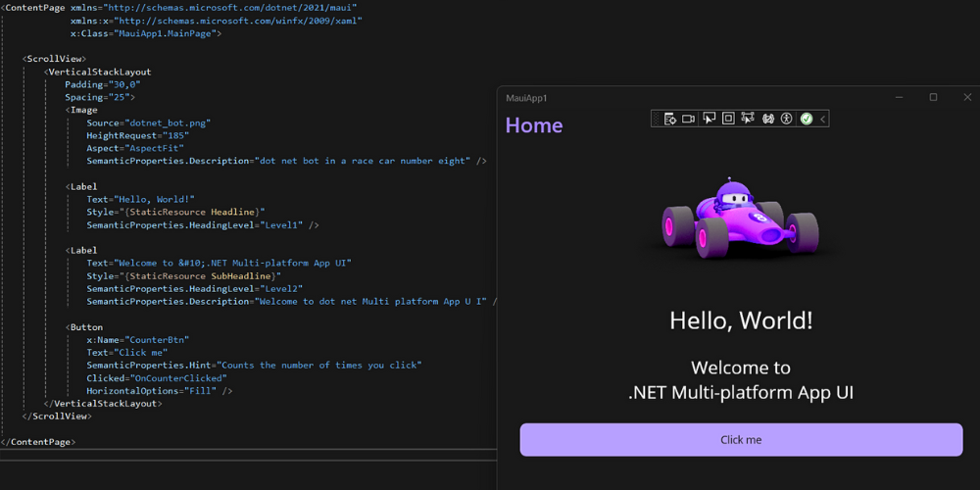This screenshot has height=490, width=980.
Task: Run the accessibility checker icon
Action: pyautogui.click(x=786, y=119)
